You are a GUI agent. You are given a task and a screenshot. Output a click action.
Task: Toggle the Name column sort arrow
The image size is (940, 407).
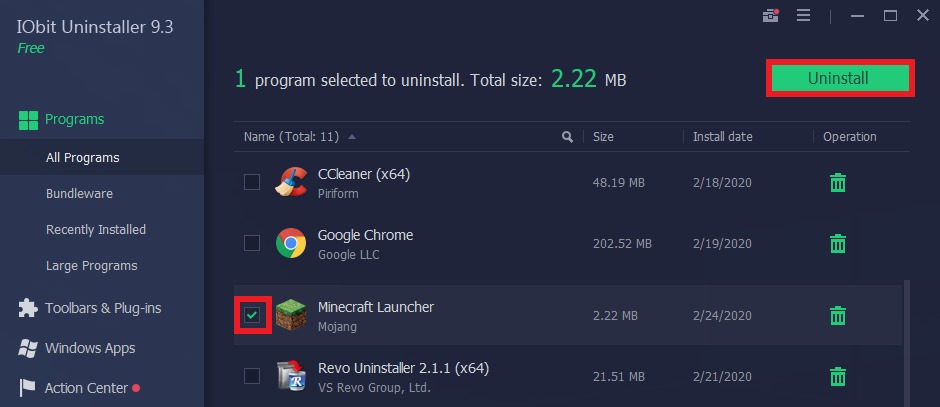(x=352, y=137)
